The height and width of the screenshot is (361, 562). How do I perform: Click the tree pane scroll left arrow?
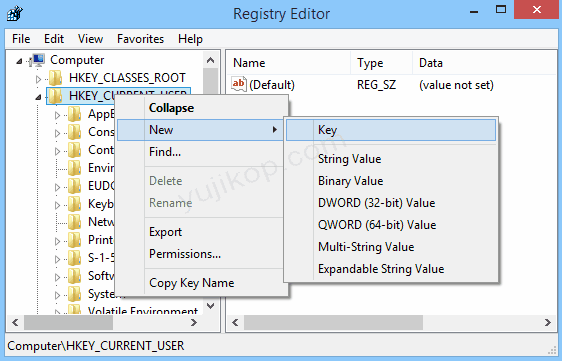pos(15,323)
